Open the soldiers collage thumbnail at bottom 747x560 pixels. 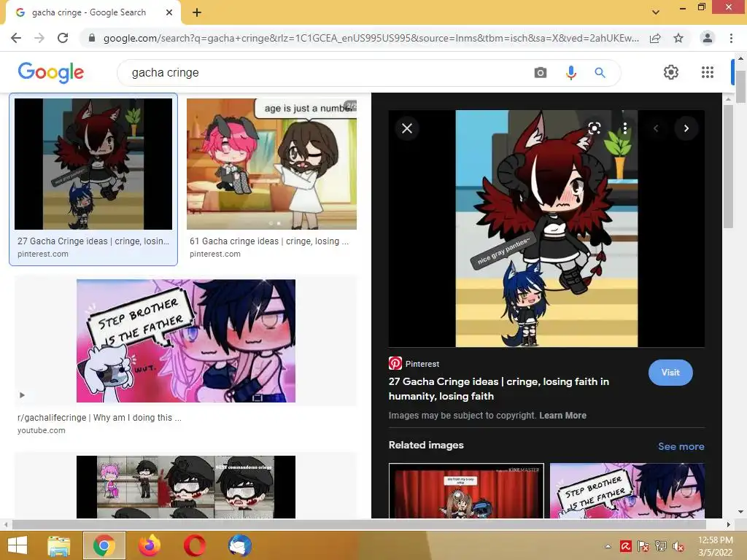pyautogui.click(x=186, y=486)
